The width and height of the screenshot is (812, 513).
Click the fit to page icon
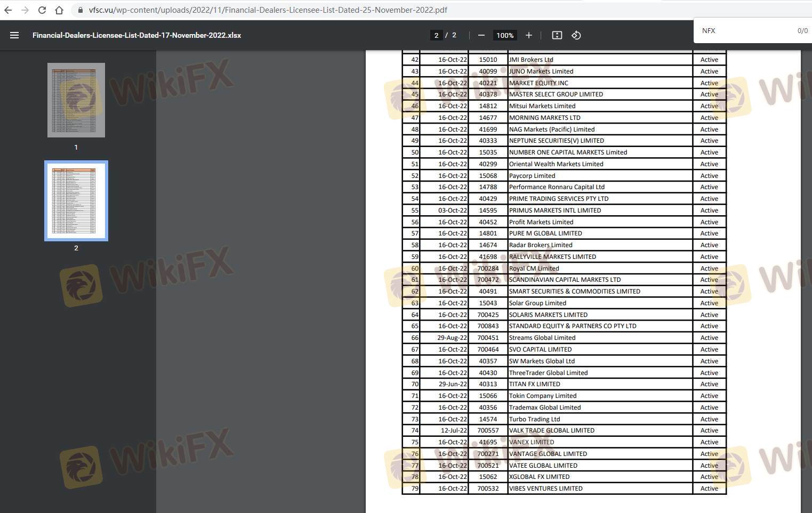[x=557, y=35]
